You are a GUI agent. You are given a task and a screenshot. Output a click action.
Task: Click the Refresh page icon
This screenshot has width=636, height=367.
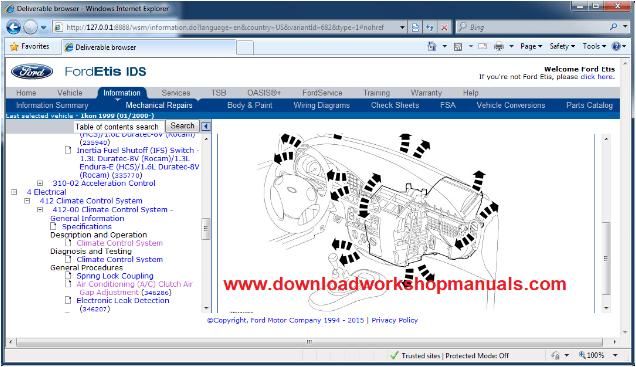point(430,28)
